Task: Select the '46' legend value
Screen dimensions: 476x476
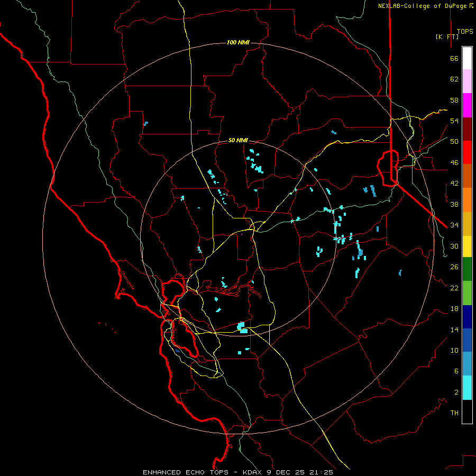Action: (x=454, y=163)
